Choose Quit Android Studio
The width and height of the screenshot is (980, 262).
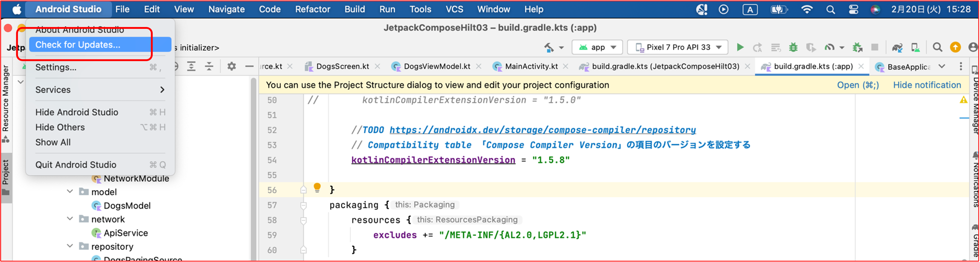pos(100,165)
